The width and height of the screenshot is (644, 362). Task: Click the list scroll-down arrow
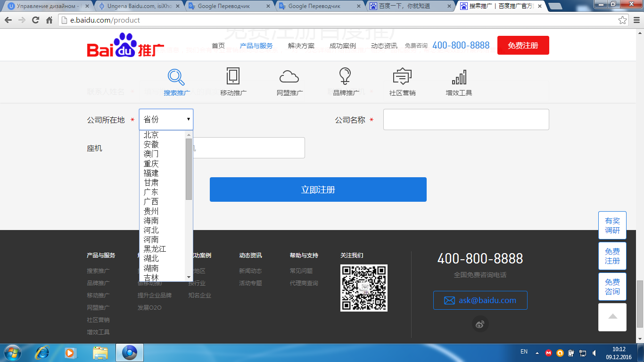tap(189, 277)
